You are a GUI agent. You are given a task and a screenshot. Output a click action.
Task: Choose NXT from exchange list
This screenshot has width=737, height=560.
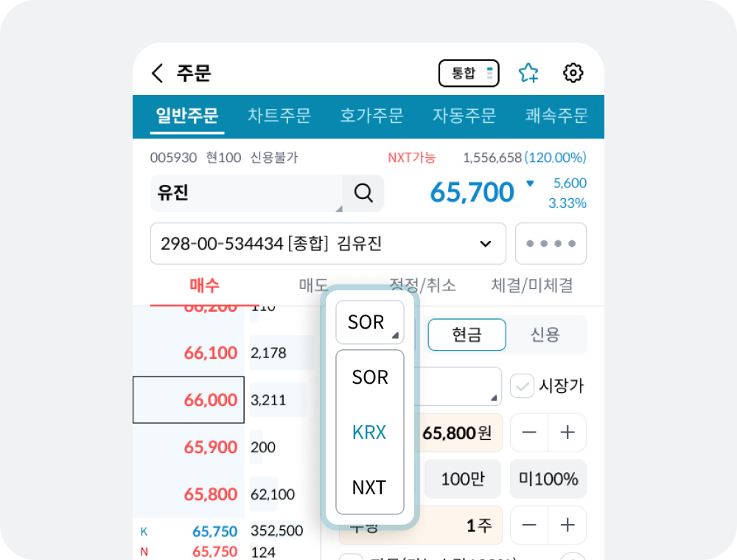tap(369, 487)
